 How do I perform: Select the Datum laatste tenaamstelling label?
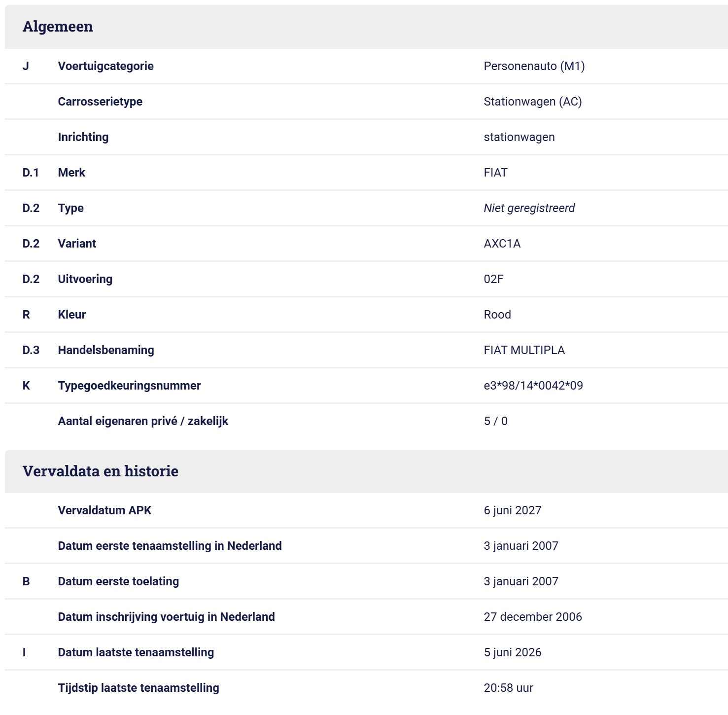tap(136, 652)
